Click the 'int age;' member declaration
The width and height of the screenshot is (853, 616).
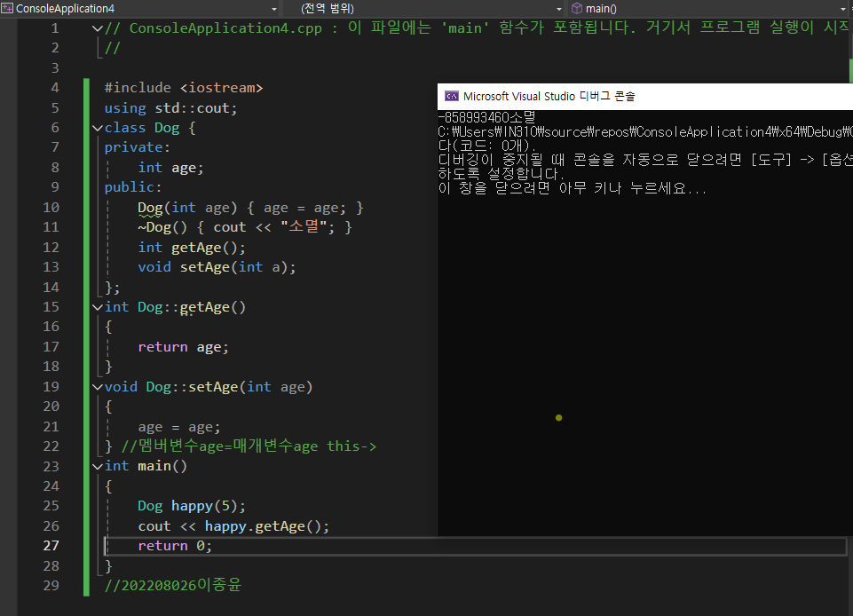[x=170, y=168]
